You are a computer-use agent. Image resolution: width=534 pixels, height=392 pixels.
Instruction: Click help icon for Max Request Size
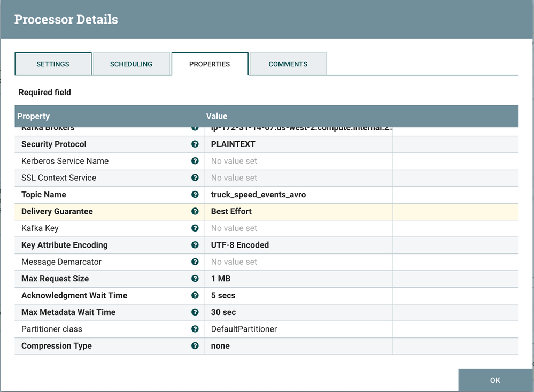click(x=195, y=279)
